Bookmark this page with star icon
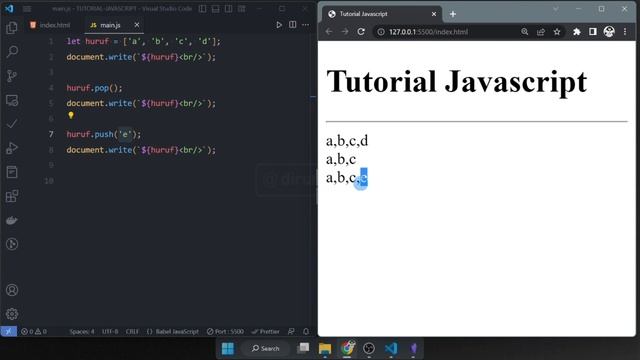 click(x=557, y=31)
